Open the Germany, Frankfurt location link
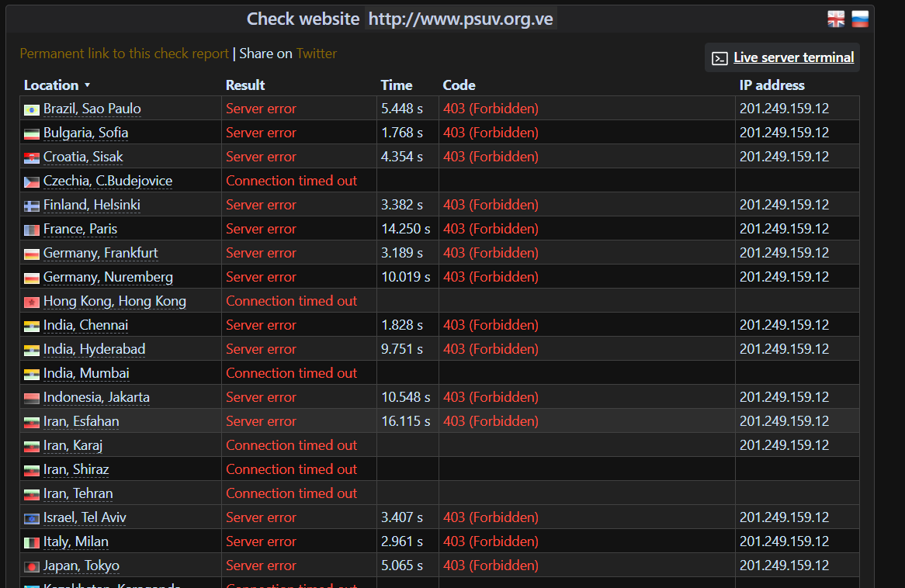 click(x=100, y=254)
